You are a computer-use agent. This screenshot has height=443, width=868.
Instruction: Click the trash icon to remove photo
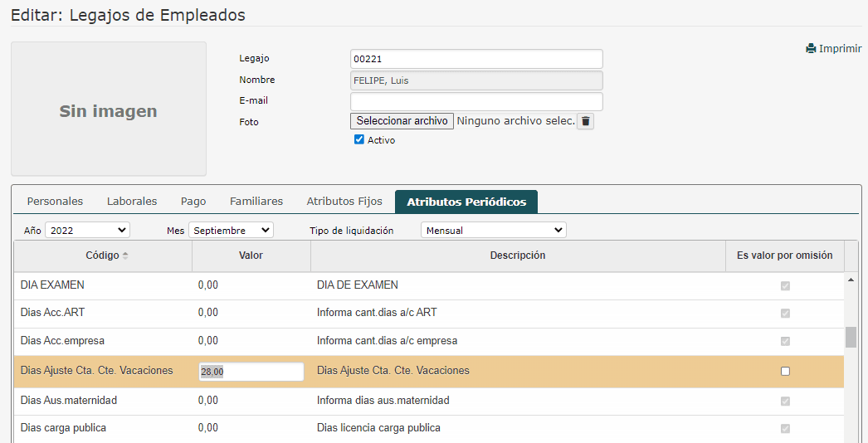pyautogui.click(x=586, y=122)
